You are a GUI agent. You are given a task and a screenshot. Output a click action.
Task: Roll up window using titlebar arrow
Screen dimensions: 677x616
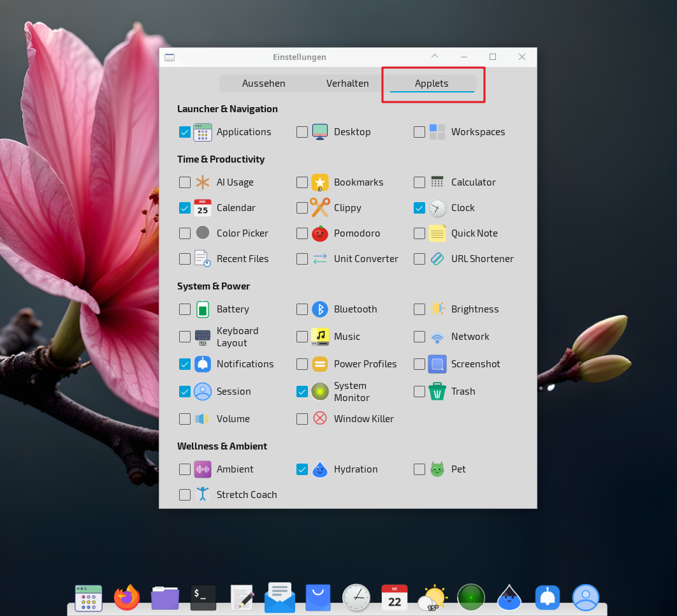(x=435, y=57)
